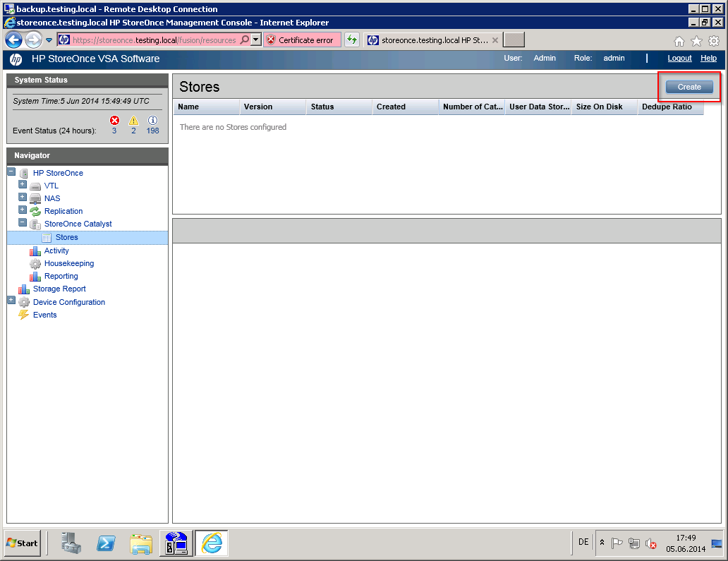Open the Internet Explorer Tools gear
This screenshot has height=561, width=728.
(714, 42)
